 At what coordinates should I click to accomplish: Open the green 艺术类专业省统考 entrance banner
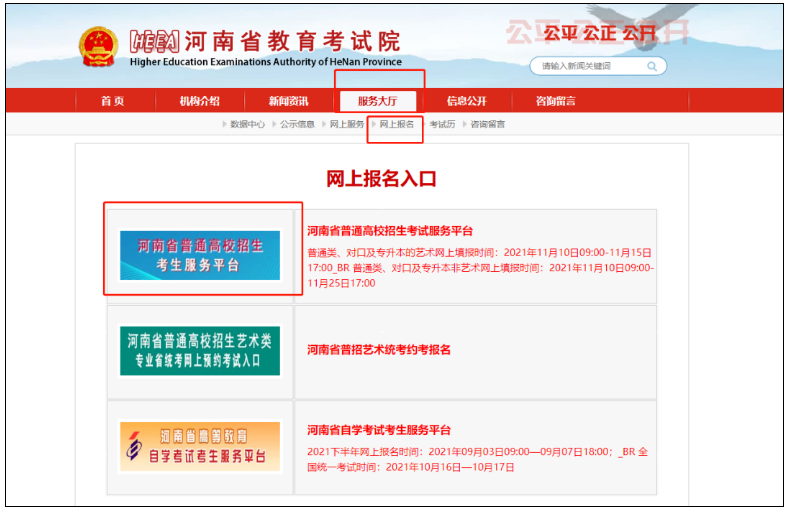point(200,351)
